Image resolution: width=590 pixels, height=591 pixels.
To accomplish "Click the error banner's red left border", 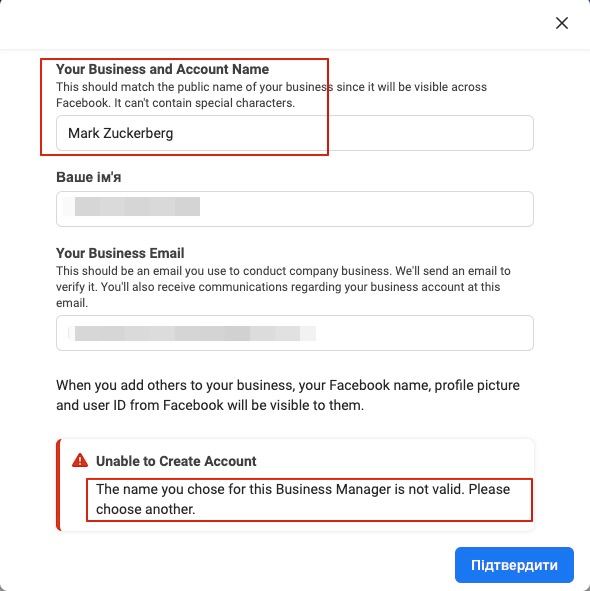I will pyautogui.click(x=58, y=485).
